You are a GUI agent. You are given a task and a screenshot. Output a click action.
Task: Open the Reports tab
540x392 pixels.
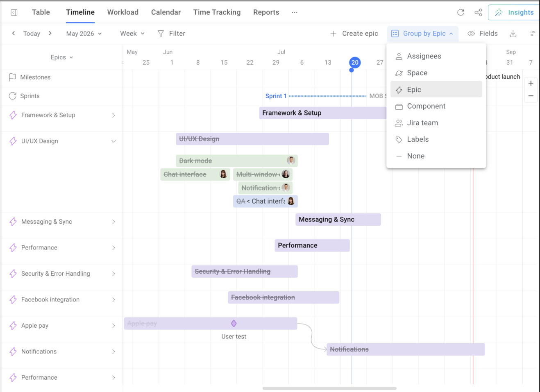click(x=266, y=12)
